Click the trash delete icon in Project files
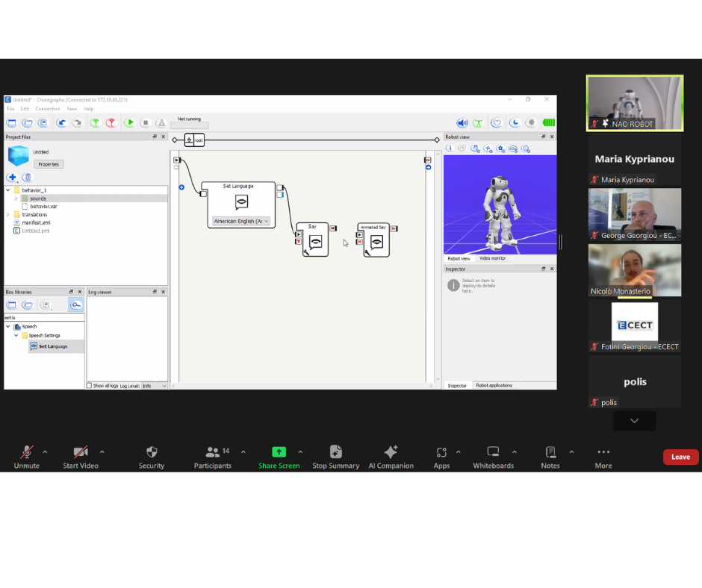Viewport: 702px width, 588px height. (x=28, y=177)
